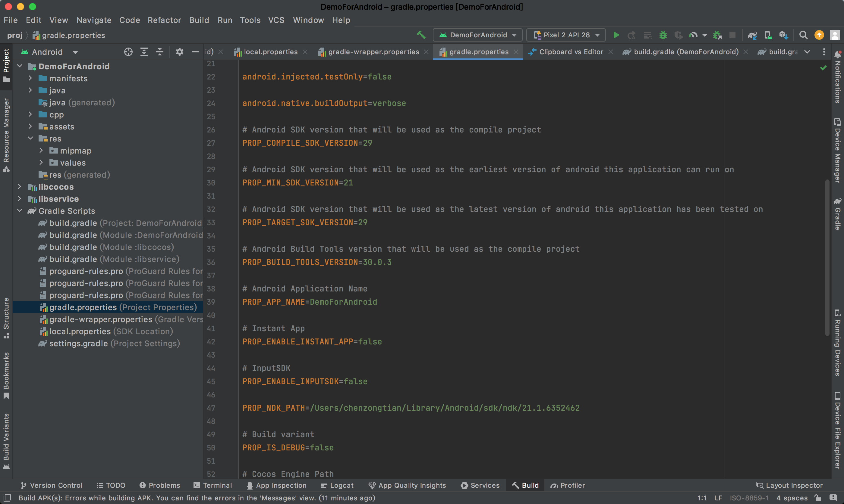The height and width of the screenshot is (504, 844).
Task: Switch to local.properties editor tab
Action: 270,52
